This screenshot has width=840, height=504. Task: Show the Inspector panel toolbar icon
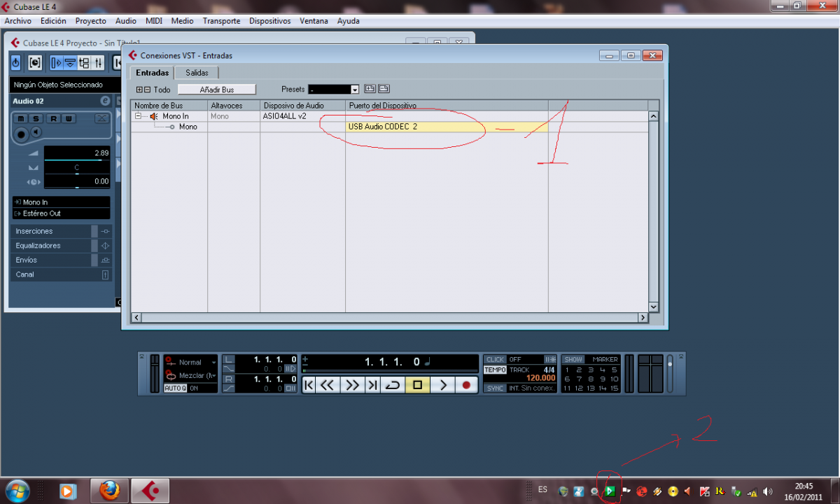(x=57, y=63)
